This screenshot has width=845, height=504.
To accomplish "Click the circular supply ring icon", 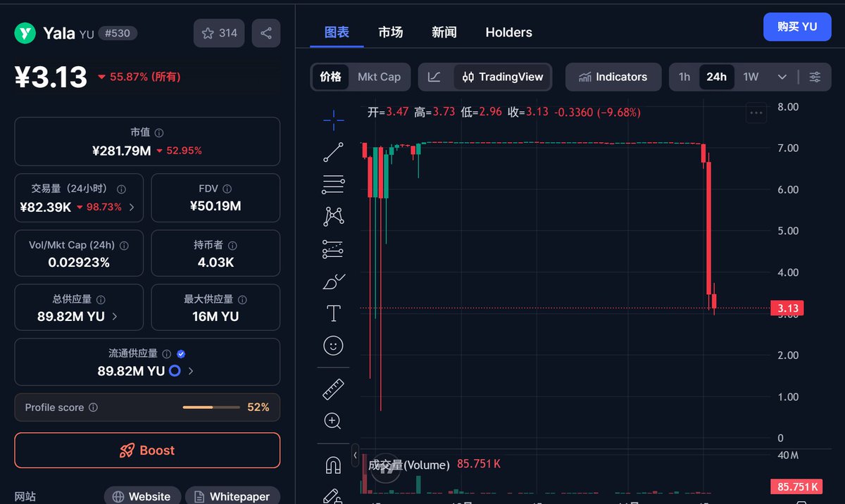I will 175,371.
